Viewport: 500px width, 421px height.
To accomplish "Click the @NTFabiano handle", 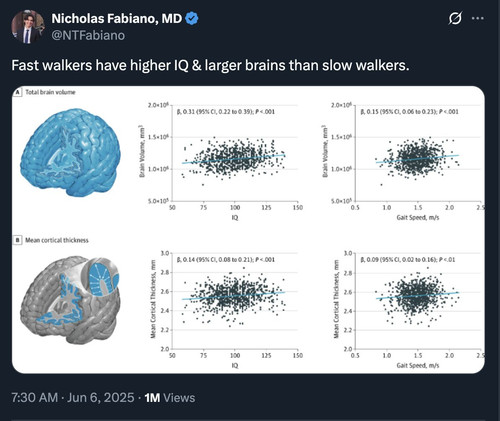I will point(88,35).
